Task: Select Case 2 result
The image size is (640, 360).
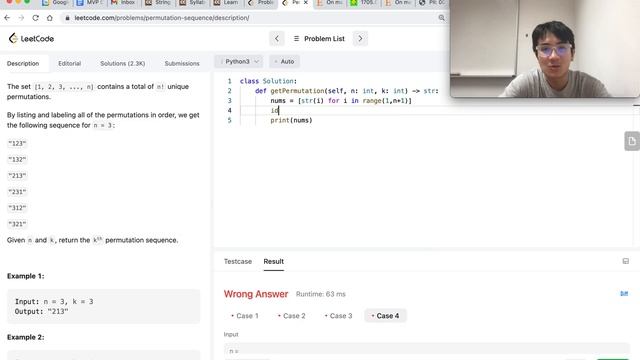Action: [x=291, y=316]
